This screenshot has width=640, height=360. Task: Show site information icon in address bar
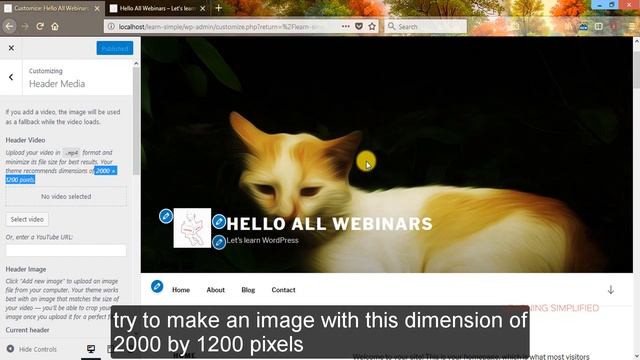(x=111, y=27)
